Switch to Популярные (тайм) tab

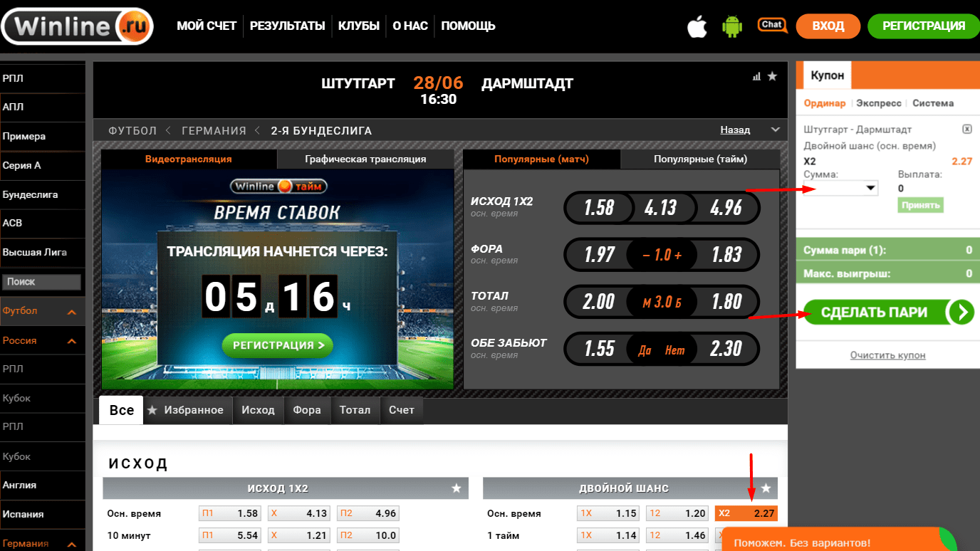coord(701,159)
